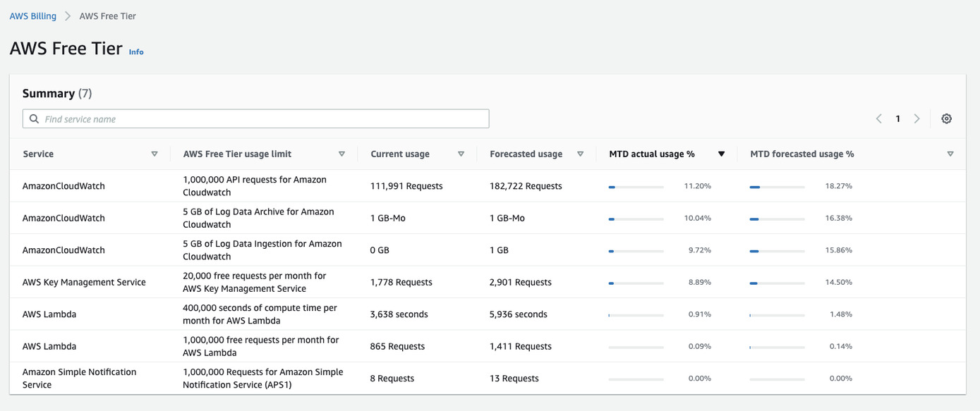This screenshot has width=980, height=411.
Task: Sort by MTD forecasted usage % arrow
Action: point(950,154)
